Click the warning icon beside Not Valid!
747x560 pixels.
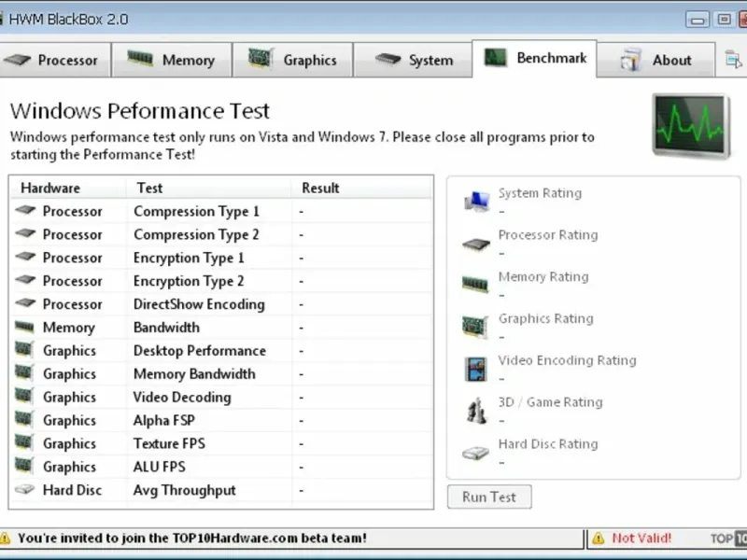tap(598, 539)
